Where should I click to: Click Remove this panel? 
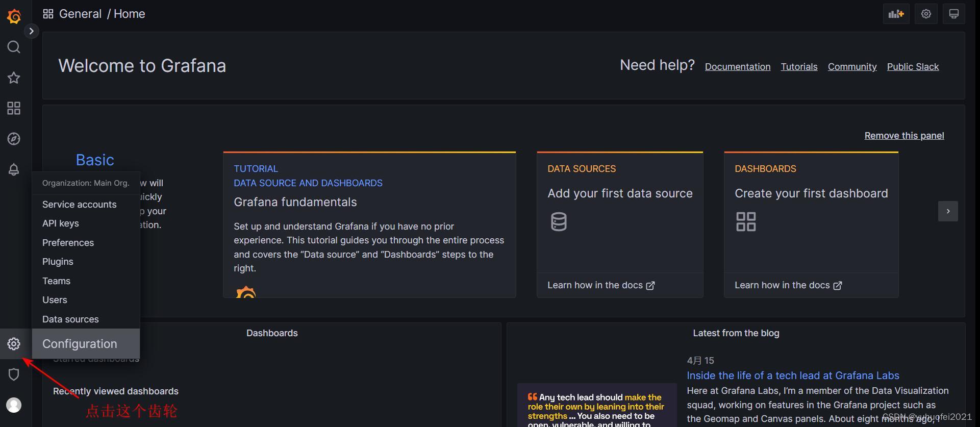(x=904, y=136)
